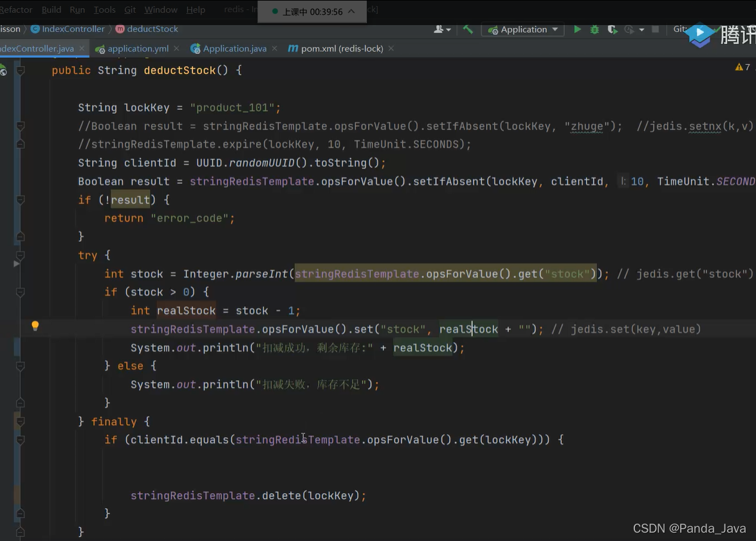756x541 pixels.
Task: Click the commented stringRedisTemplate.expire line
Action: [274, 145]
